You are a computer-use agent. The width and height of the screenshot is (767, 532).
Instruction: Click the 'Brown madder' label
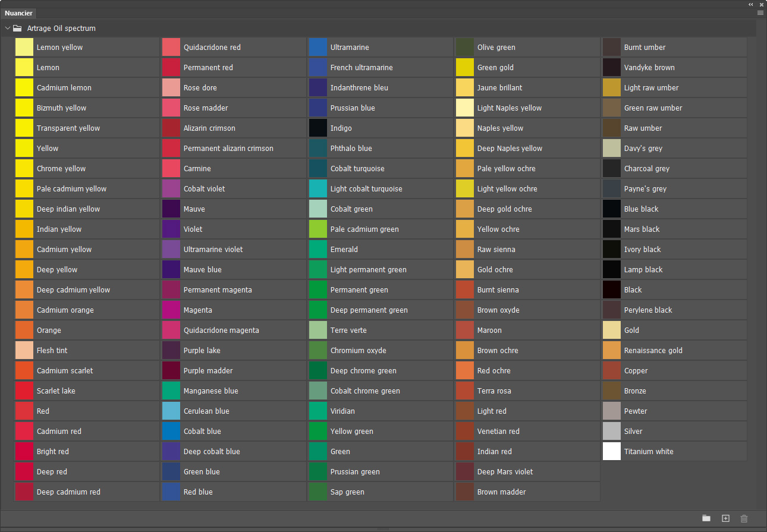pyautogui.click(x=502, y=492)
